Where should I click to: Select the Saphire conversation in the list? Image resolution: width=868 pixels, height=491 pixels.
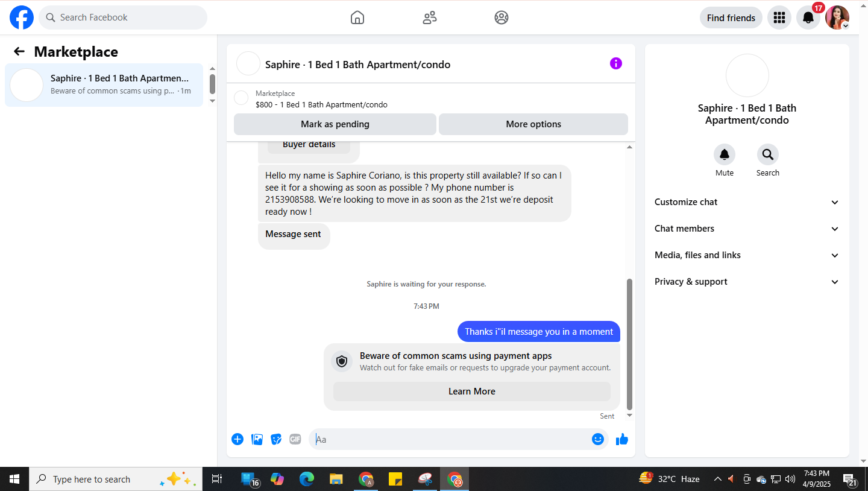104,85
